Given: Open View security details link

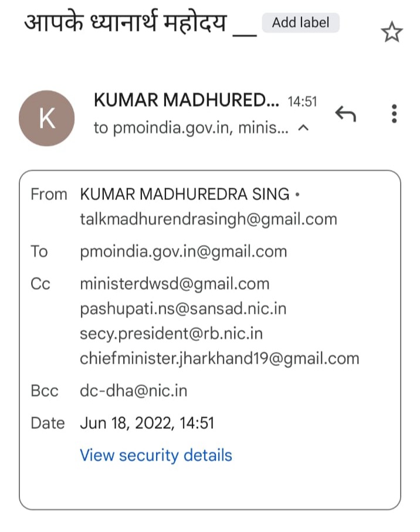Looking at the screenshot, I should click(x=156, y=455).
